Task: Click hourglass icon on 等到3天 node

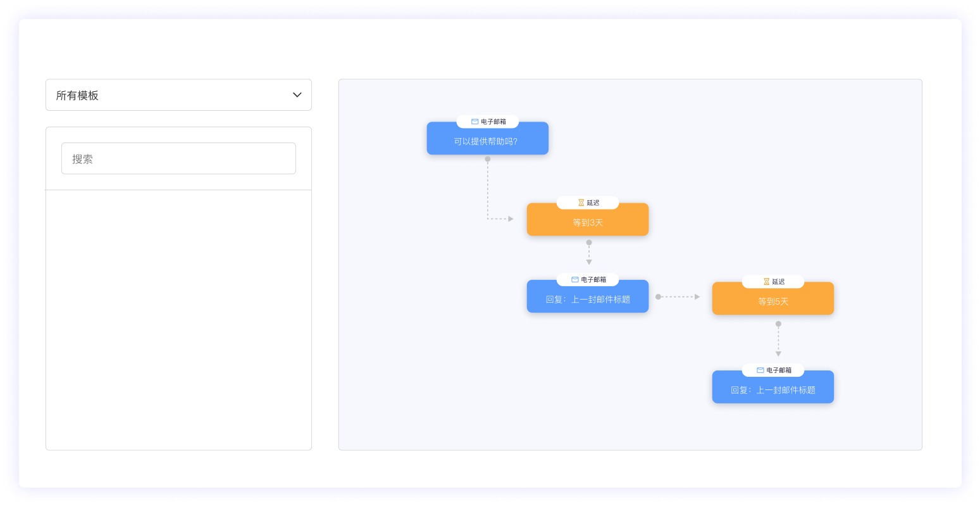Action: point(581,203)
